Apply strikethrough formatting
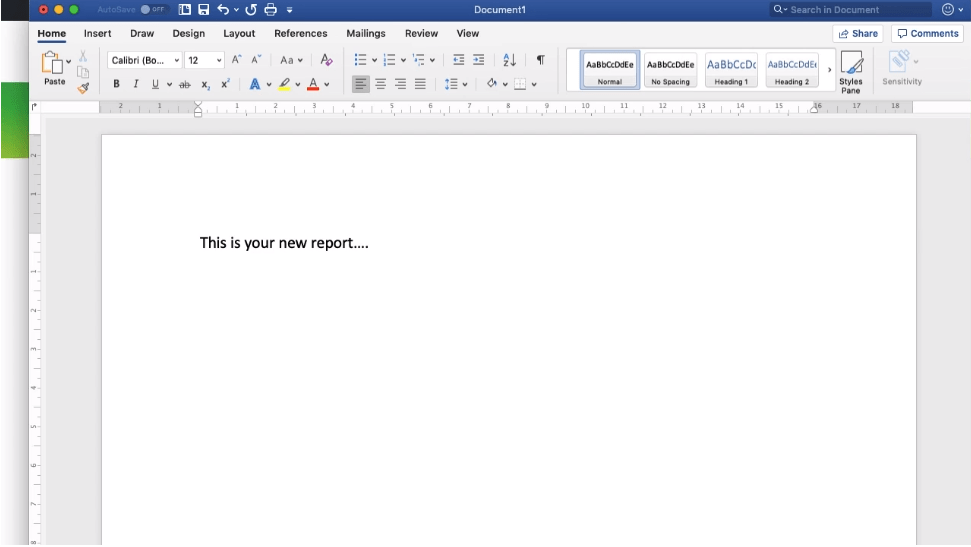This screenshot has height=547, width=971. pyautogui.click(x=185, y=84)
